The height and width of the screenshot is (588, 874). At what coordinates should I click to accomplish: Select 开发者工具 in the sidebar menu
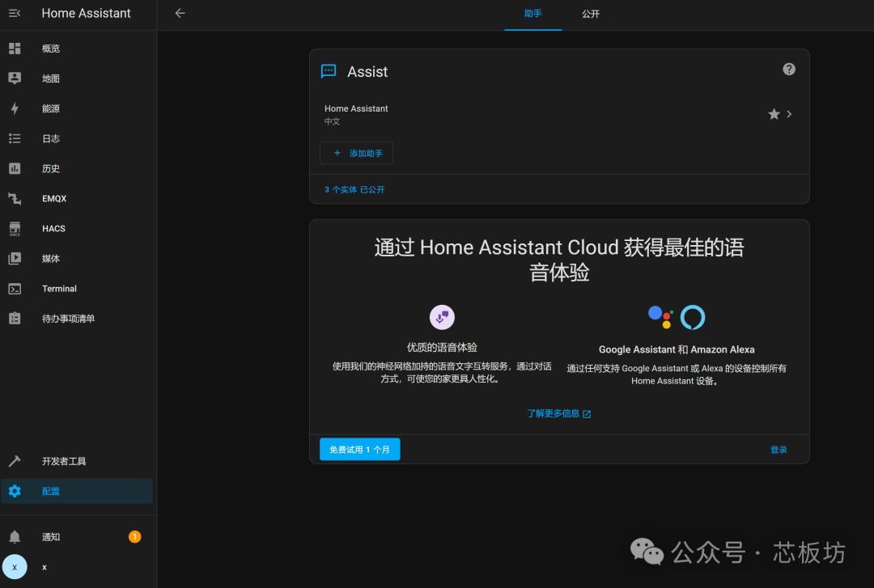[x=64, y=461]
